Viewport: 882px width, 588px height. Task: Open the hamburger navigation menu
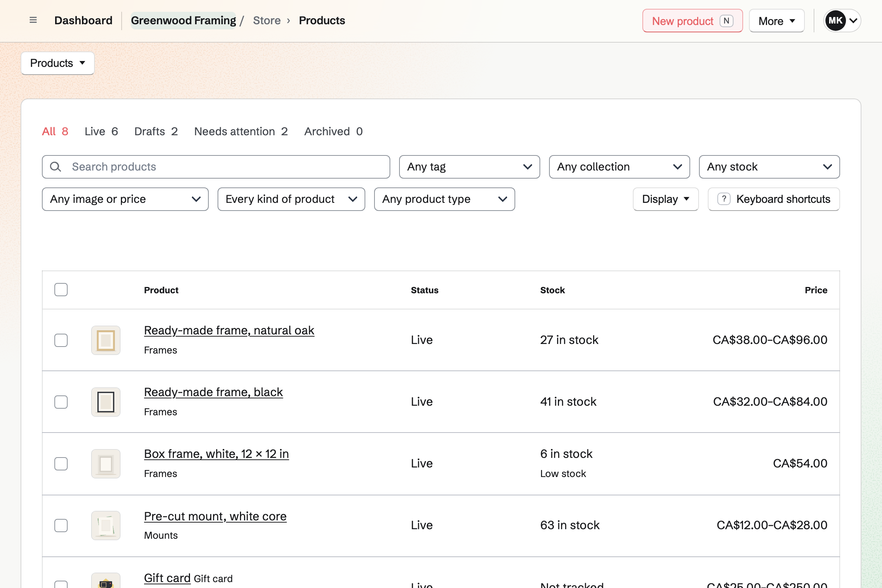point(33,20)
